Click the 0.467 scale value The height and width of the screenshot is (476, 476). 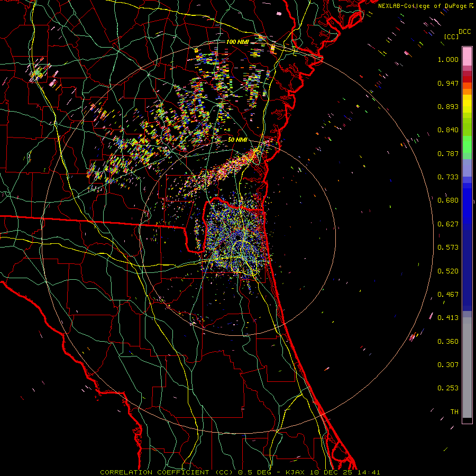pos(448,295)
